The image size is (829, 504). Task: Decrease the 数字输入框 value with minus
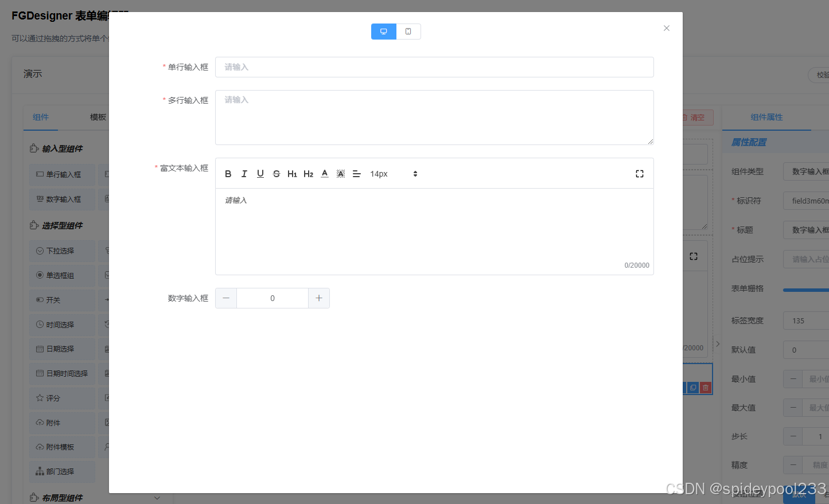tap(226, 298)
